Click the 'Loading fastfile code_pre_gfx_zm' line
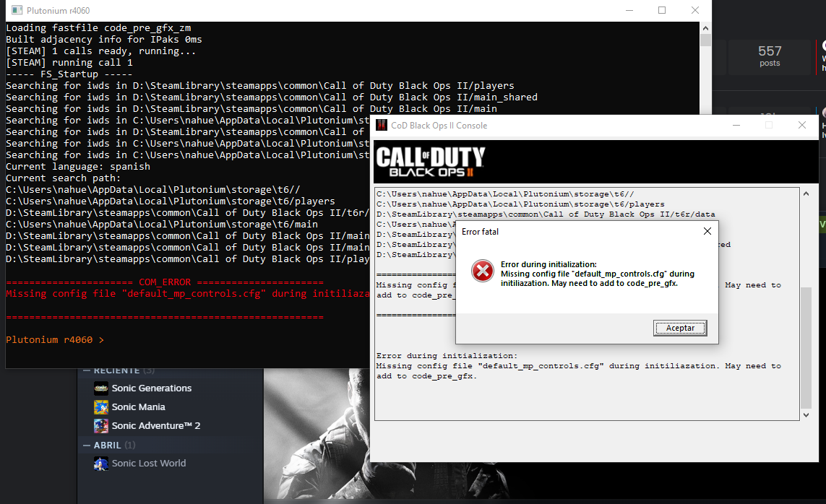The height and width of the screenshot is (504, 826). point(98,28)
